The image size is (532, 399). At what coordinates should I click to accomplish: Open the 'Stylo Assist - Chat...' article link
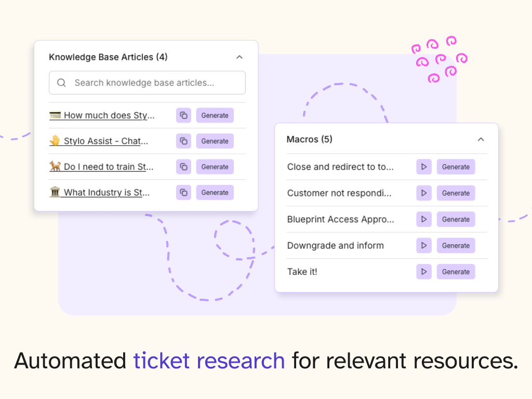coord(105,141)
